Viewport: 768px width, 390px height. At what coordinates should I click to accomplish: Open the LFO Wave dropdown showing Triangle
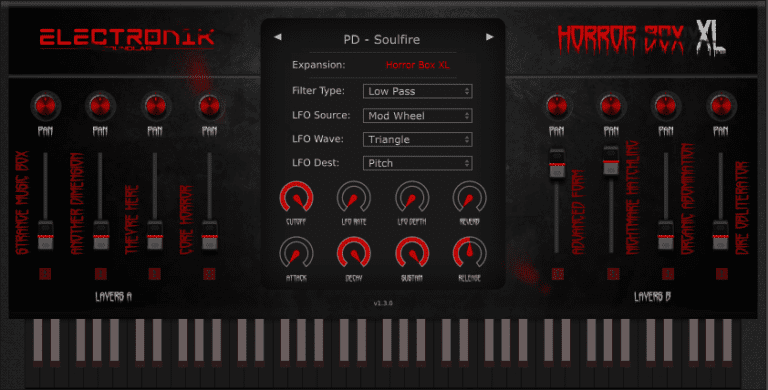point(417,139)
